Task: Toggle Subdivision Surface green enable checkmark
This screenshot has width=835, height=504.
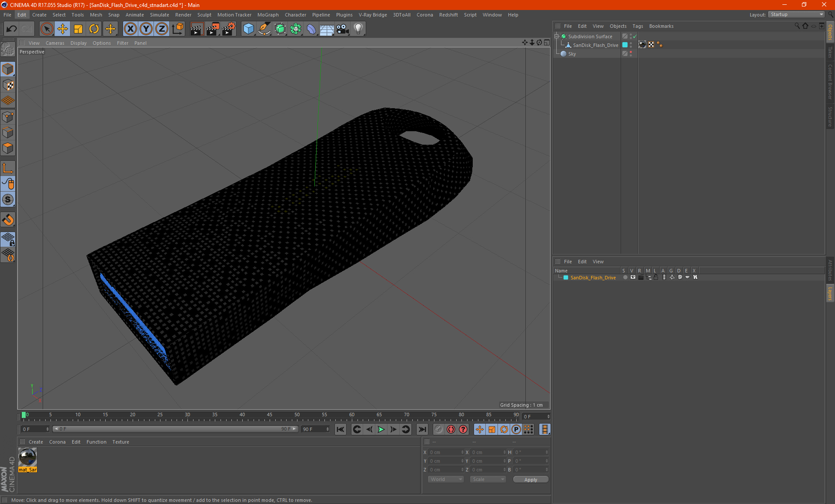Action: tap(635, 36)
